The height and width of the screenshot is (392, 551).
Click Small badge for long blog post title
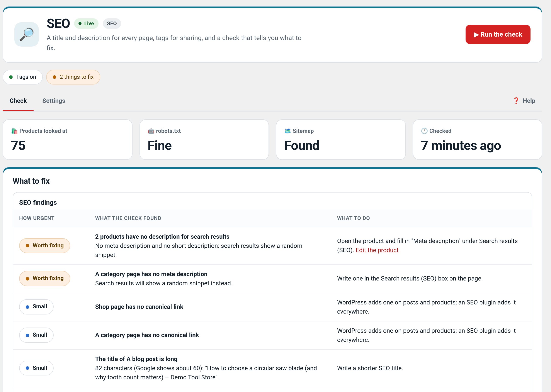click(36, 368)
